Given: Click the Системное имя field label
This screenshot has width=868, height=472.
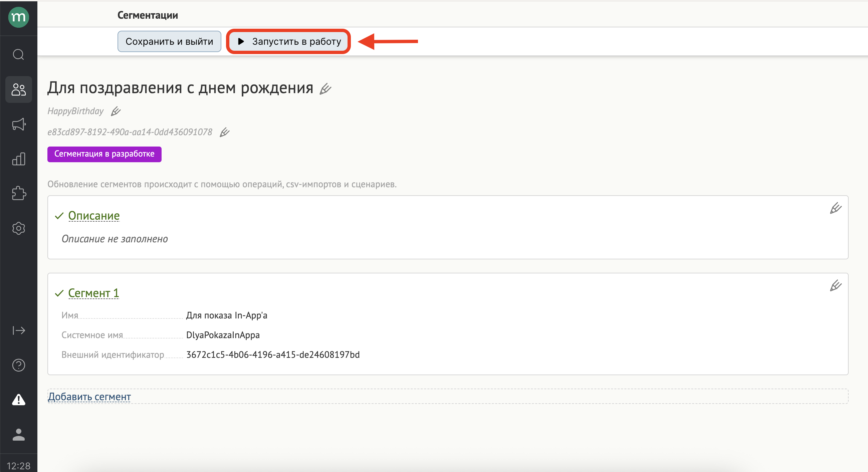Looking at the screenshot, I should point(92,335).
